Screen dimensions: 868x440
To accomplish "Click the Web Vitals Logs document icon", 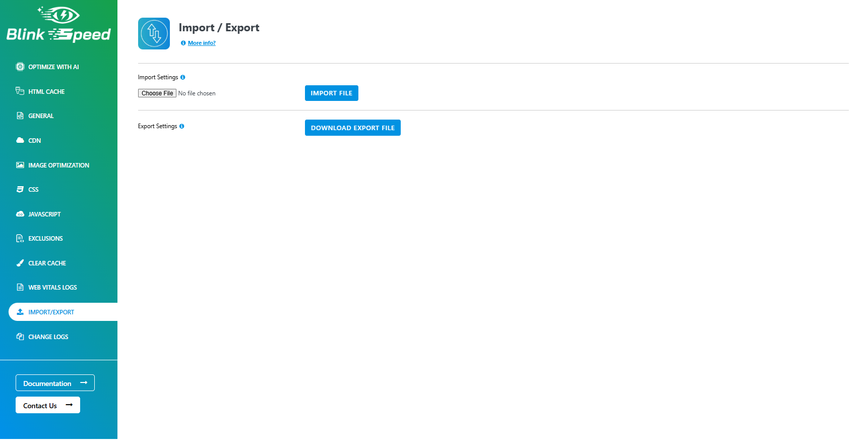I will pyautogui.click(x=20, y=287).
